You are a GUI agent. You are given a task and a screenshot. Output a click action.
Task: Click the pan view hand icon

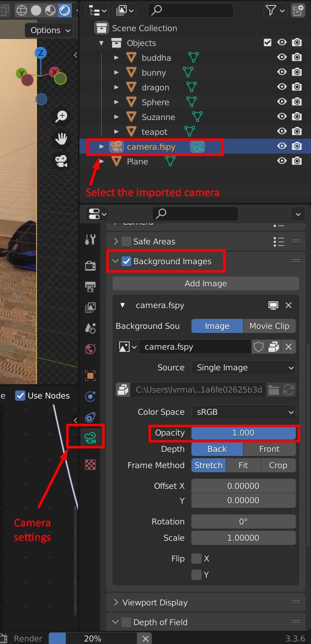[x=61, y=139]
